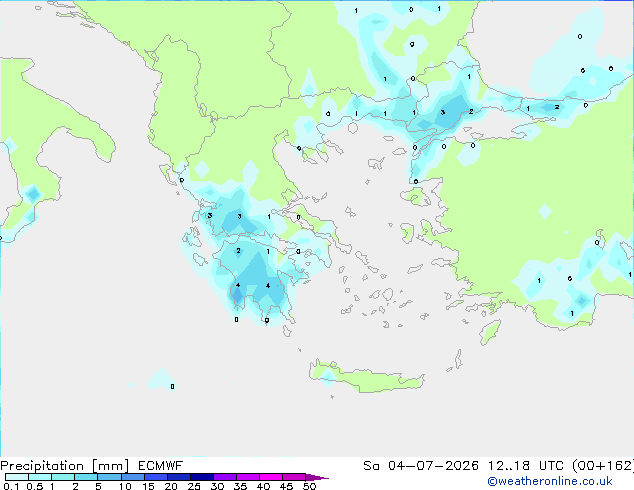Click the 'Sa 04-07-2026' forecast date text
634x490 pixels.
pyautogui.click(x=421, y=466)
